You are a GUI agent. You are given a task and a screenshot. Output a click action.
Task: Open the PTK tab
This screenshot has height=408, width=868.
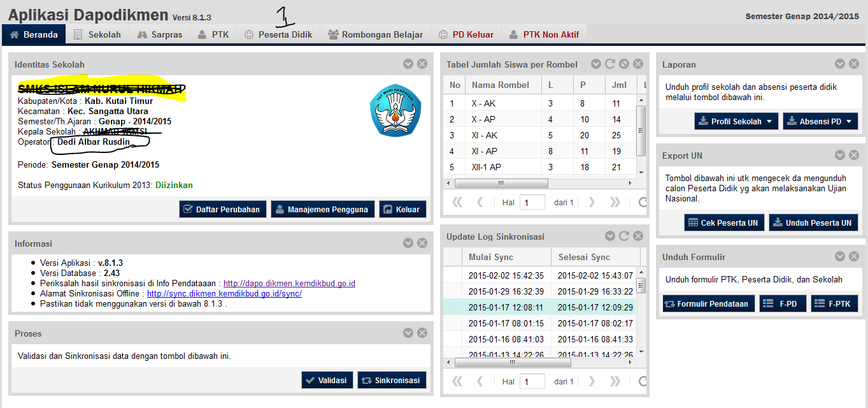click(213, 34)
